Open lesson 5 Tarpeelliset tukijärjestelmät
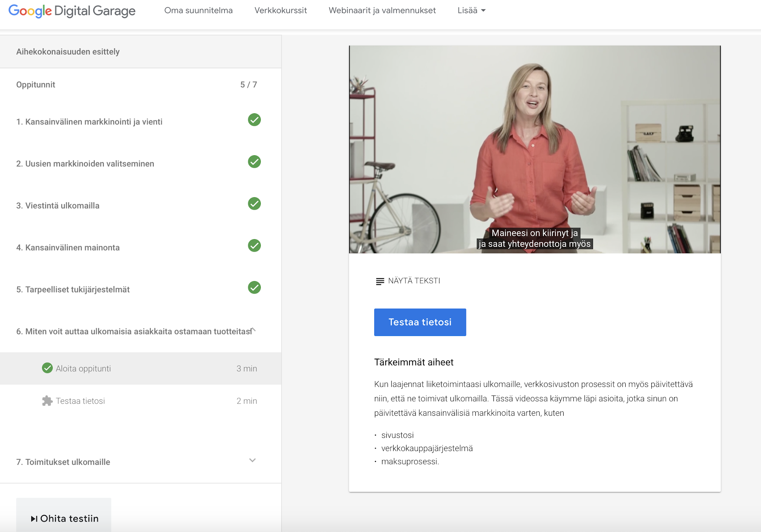 [140, 290]
